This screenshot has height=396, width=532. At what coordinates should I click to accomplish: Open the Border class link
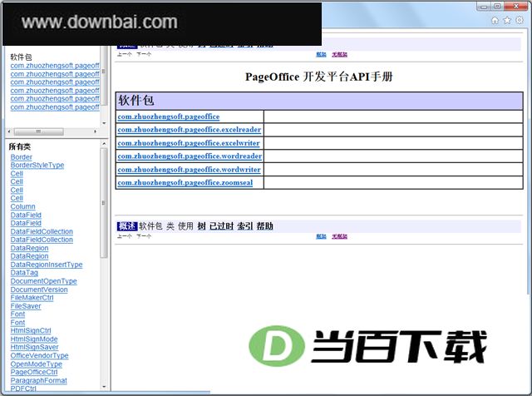(22, 157)
